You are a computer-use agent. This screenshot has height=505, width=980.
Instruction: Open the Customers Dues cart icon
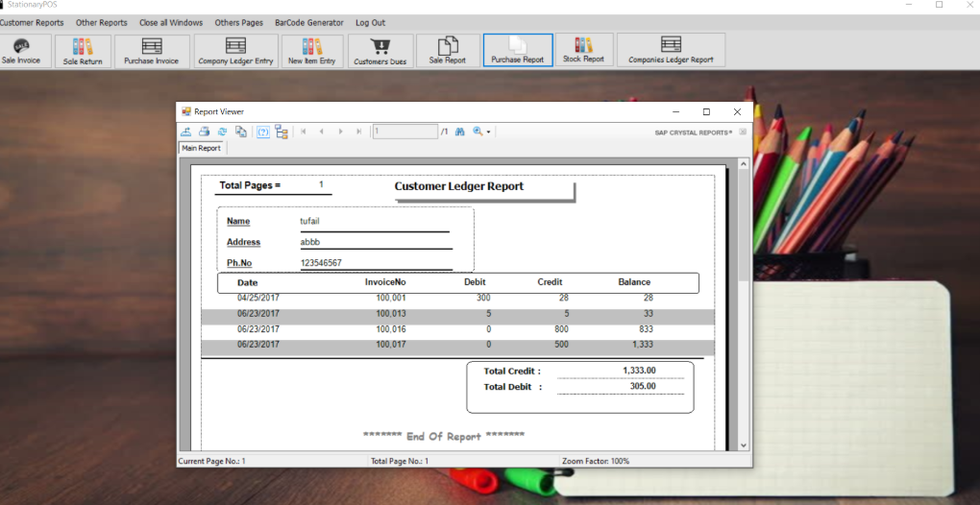pyautogui.click(x=380, y=51)
